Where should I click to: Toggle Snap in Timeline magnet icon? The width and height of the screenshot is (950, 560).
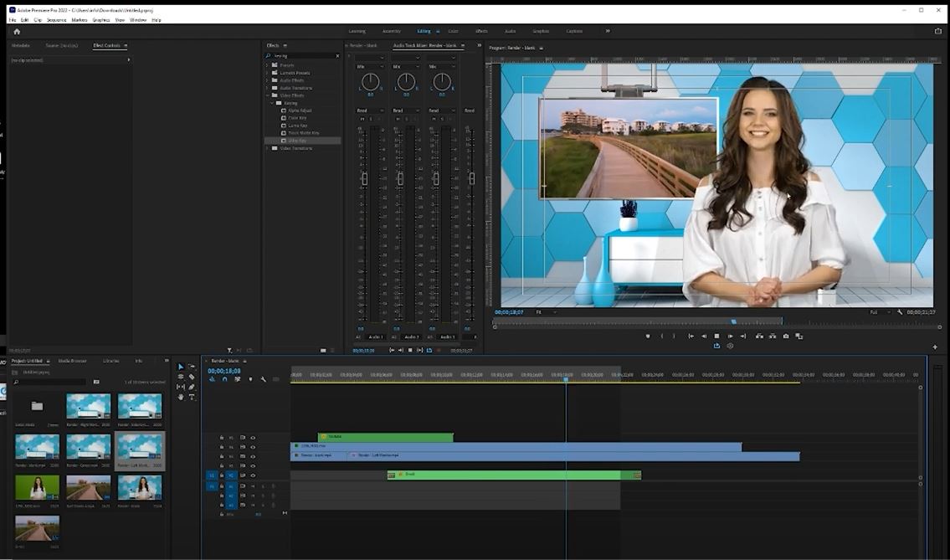(224, 379)
